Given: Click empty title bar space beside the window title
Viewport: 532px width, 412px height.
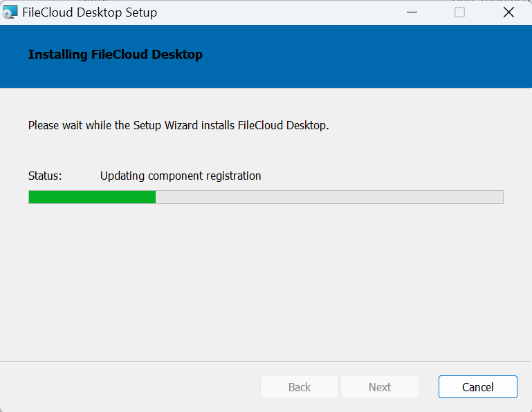Looking at the screenshot, I should pos(277,12).
